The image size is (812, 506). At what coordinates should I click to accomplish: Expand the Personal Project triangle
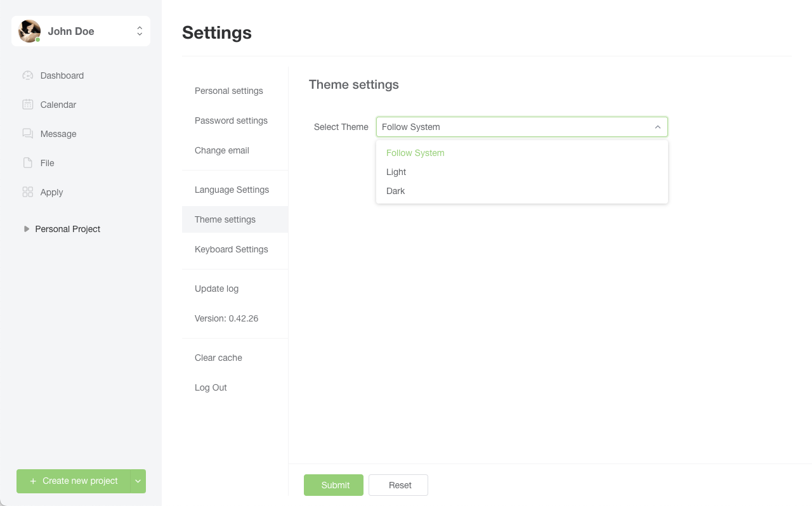tap(26, 229)
